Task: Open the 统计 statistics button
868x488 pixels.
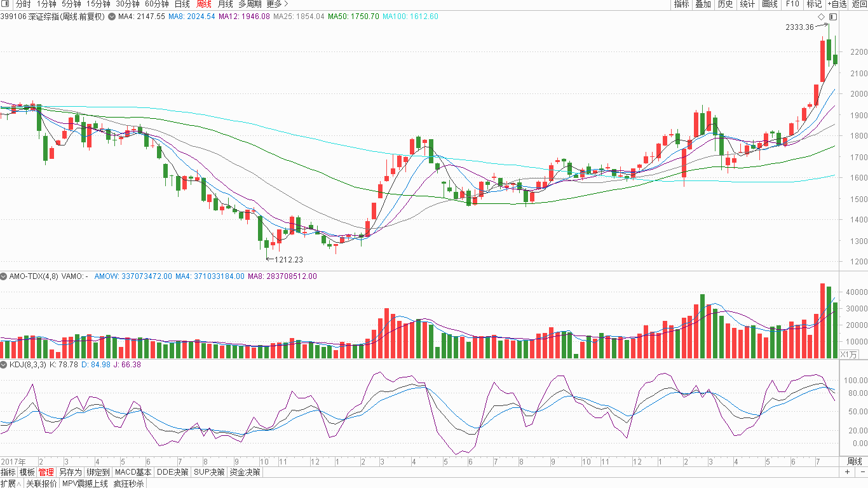Action: tap(747, 4)
